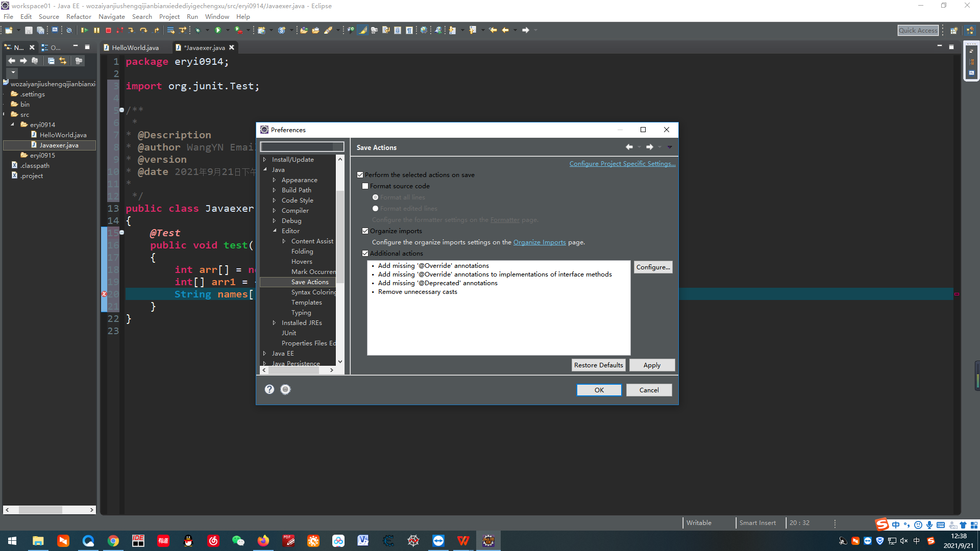Switch to the HelloWorld.java editor tab
The height and width of the screenshot is (551, 980).
coord(135,47)
